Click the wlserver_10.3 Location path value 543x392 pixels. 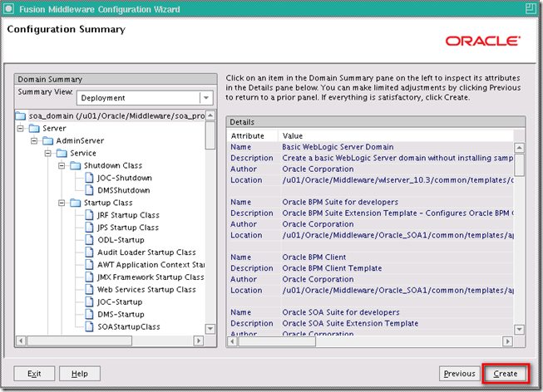pos(398,180)
